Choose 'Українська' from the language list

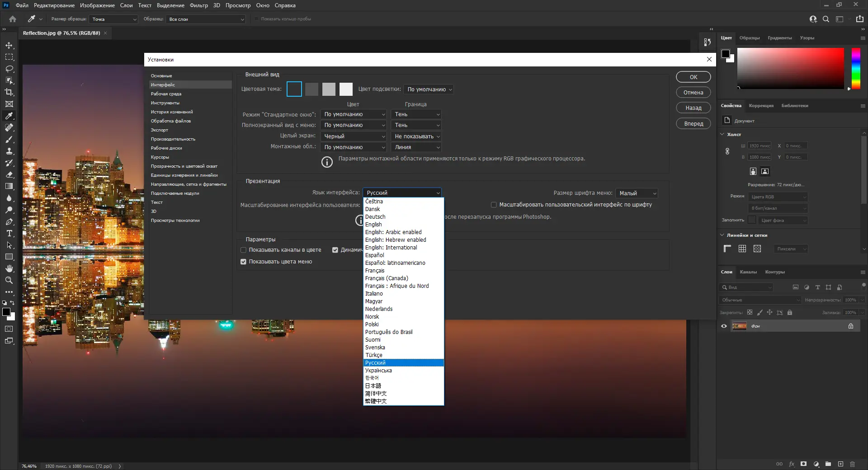click(x=378, y=371)
